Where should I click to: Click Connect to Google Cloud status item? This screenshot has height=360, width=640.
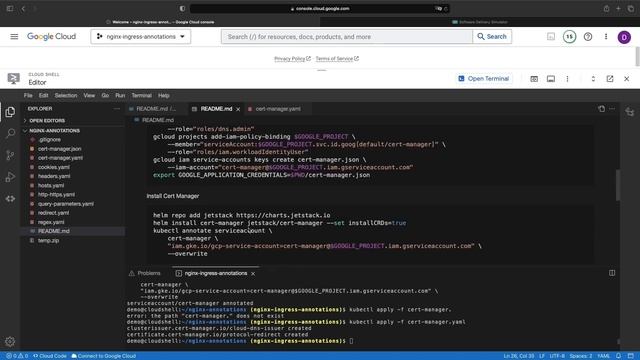(104, 356)
